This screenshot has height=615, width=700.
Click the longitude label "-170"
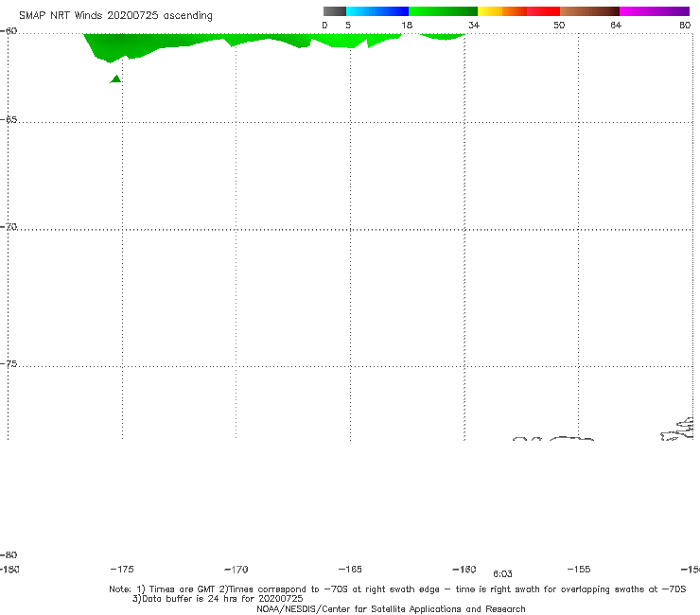coord(236,570)
